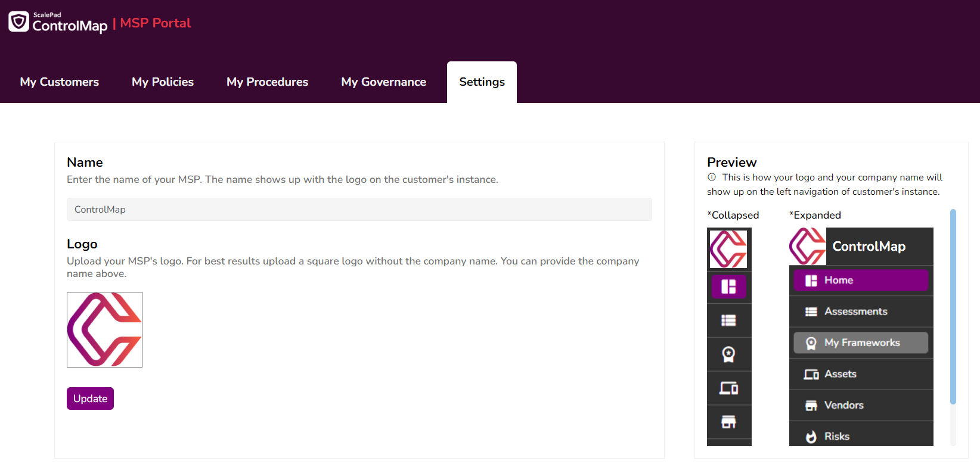
Task: Click the Preview heading
Action: [731, 163]
